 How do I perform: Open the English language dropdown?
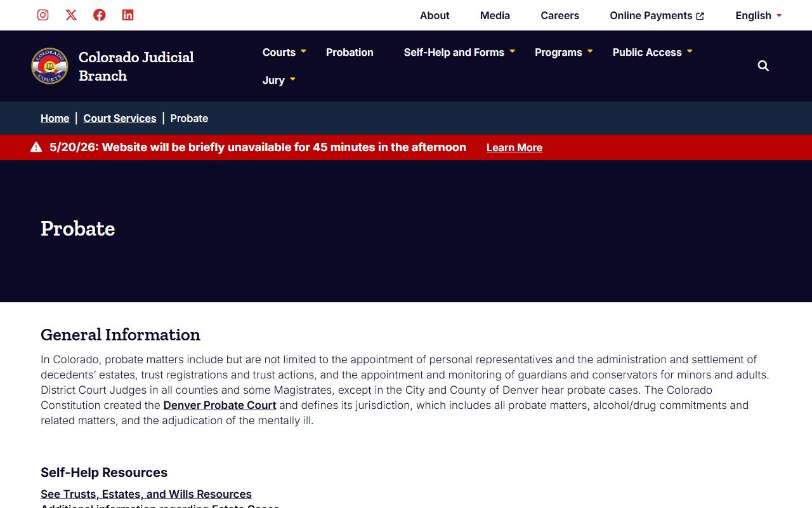pos(759,15)
